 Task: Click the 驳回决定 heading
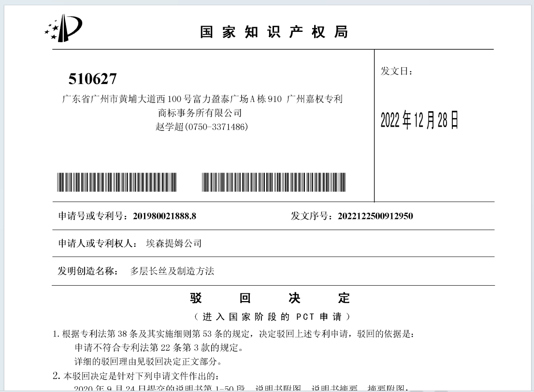coord(270,298)
